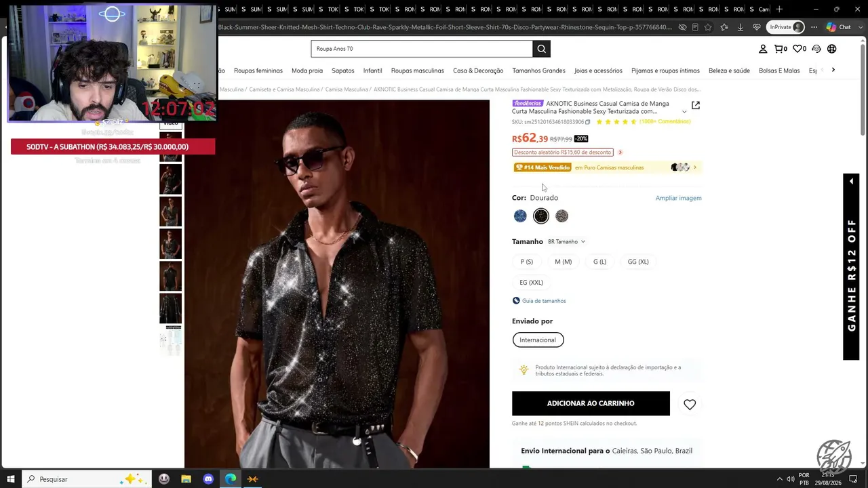Screen dimensions: 868x488
Task: Add product to wishlist with heart button
Action: click(690, 405)
